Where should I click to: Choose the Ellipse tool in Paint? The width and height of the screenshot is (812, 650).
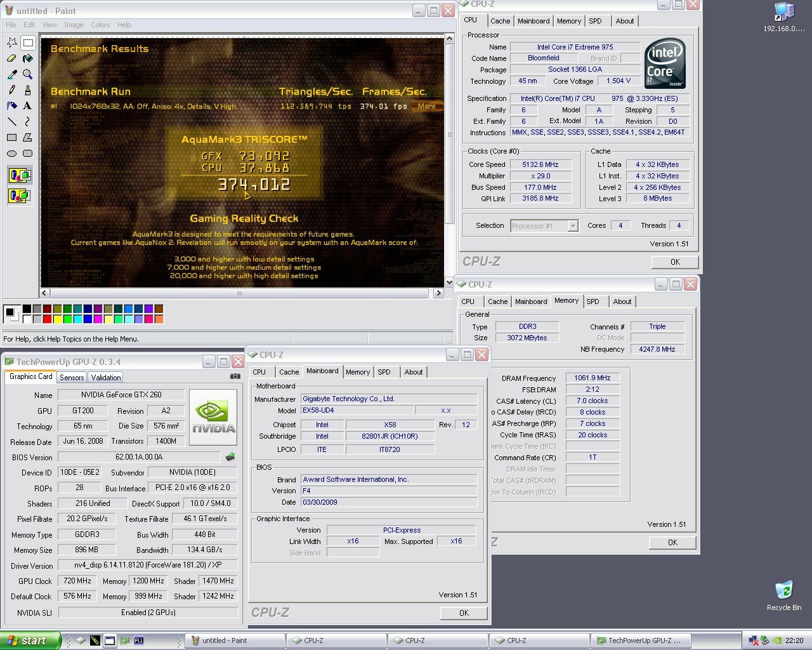(12, 153)
